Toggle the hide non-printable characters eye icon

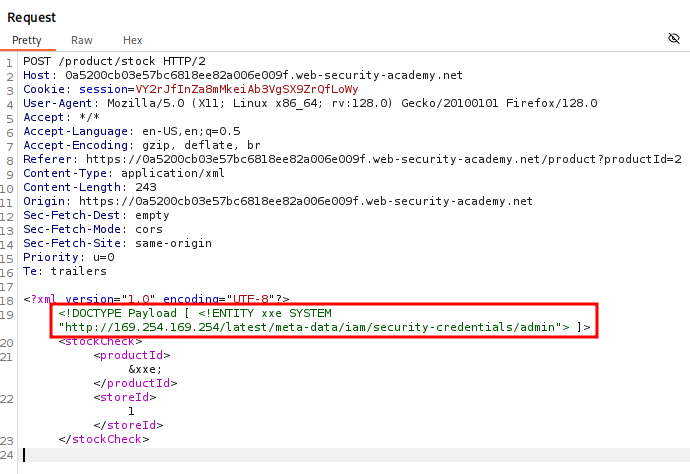[674, 38]
